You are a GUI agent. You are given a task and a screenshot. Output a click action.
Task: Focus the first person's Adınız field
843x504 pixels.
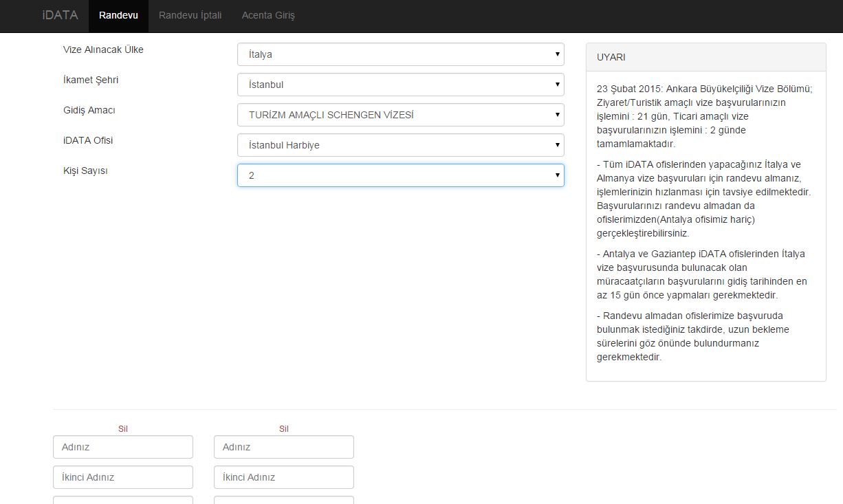tap(123, 447)
